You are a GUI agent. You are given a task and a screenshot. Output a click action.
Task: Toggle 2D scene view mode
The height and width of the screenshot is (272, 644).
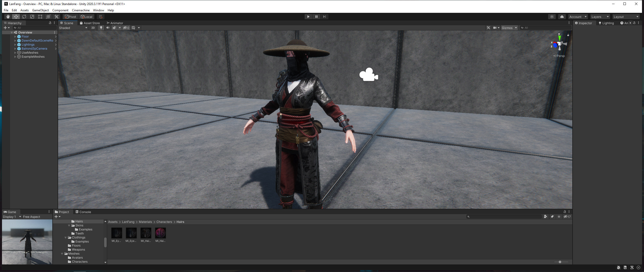coord(93,28)
